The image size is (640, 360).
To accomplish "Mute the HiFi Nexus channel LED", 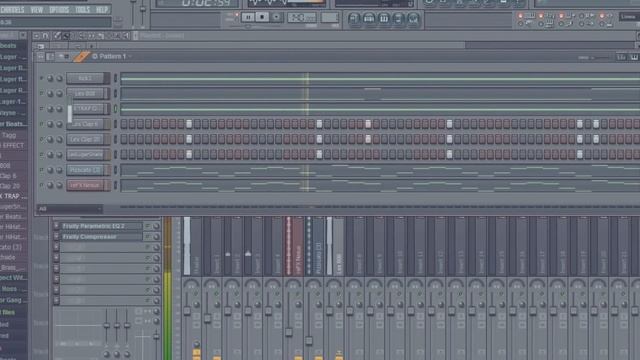I will (x=41, y=185).
